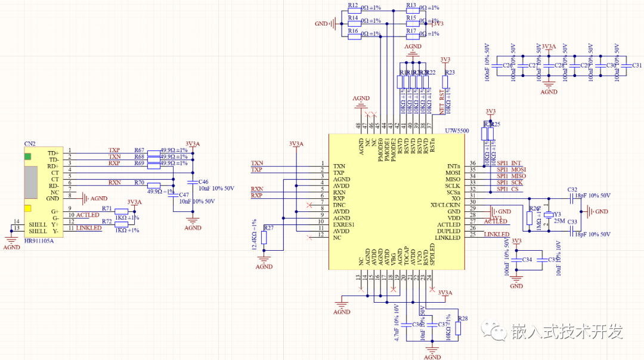
Task: Select resistor R28 10KΩ symbol
Action: tap(459, 327)
